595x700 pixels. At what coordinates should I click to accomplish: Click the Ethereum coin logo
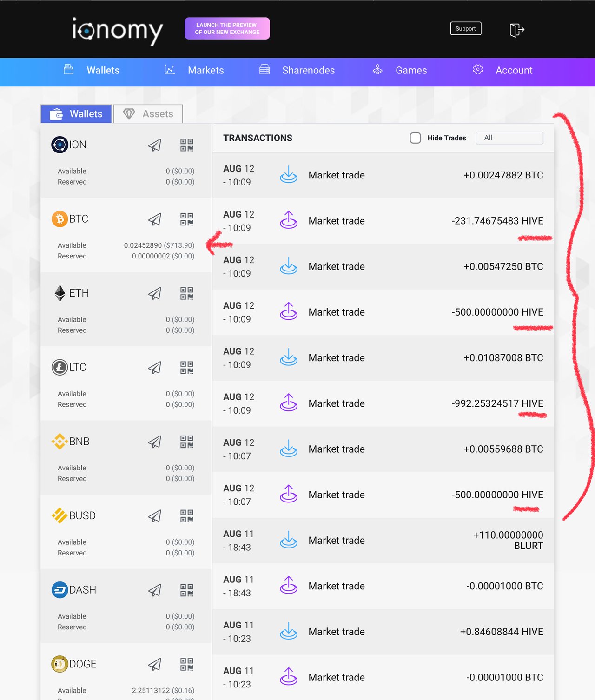[59, 293]
